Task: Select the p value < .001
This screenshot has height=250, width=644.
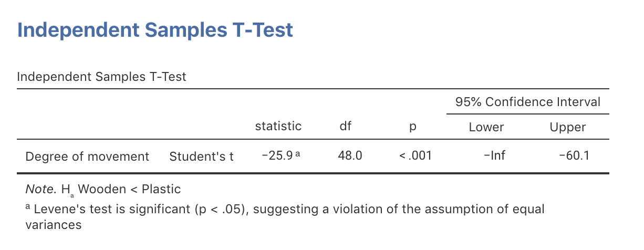Action: (x=416, y=156)
